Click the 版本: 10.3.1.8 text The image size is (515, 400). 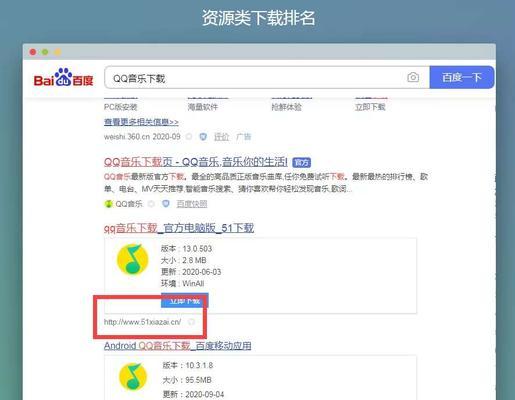click(188, 365)
